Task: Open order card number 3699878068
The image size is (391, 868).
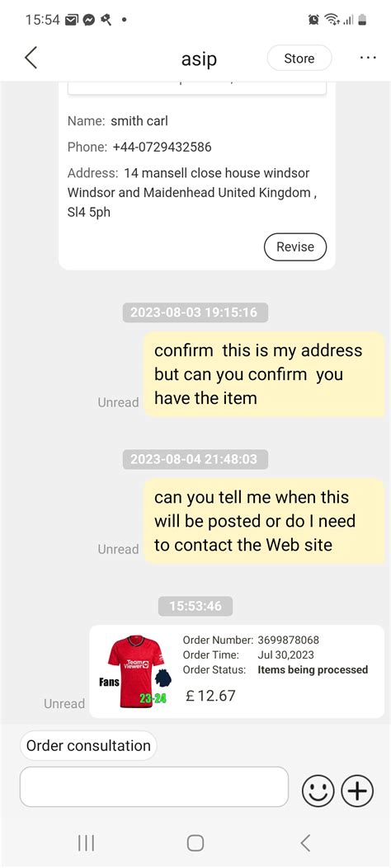Action: tap(237, 671)
